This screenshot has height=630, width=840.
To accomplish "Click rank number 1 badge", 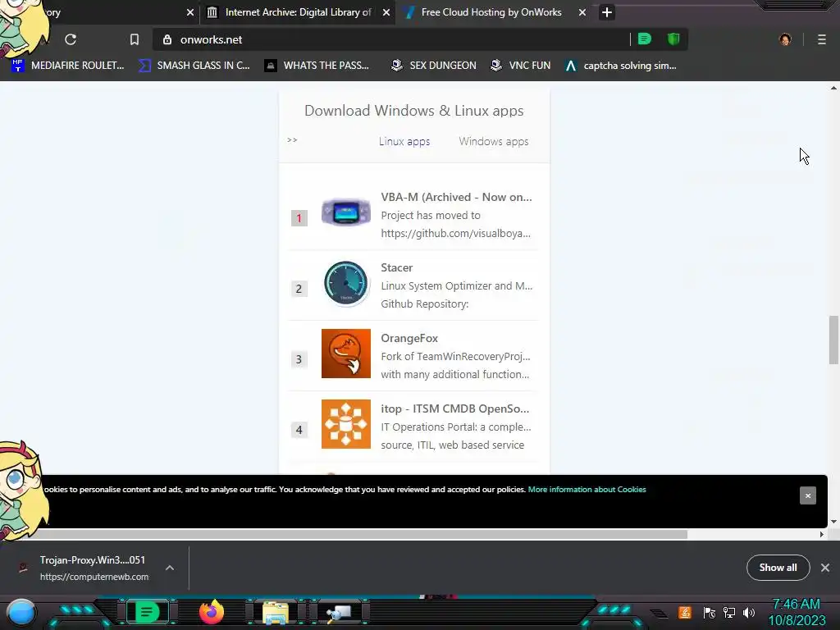I will point(299,218).
